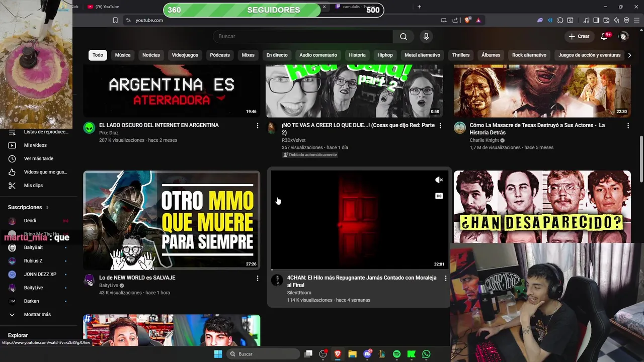The image size is (644, 362).
Task: Click the Crear button
Action: [x=579, y=36]
